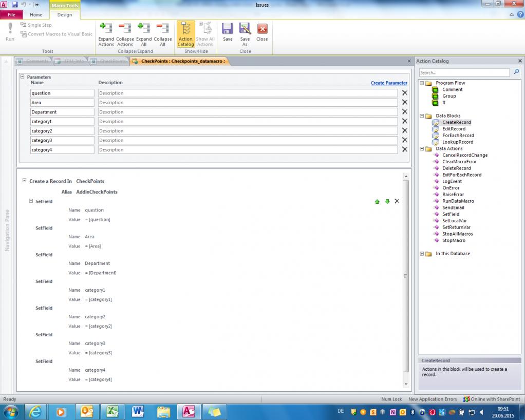Screen dimensions: 525x420
Task: Delete the category4 parameter row
Action: 404,149
